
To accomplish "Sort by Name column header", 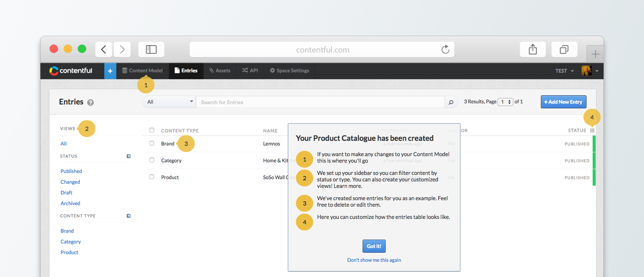I will point(270,130).
